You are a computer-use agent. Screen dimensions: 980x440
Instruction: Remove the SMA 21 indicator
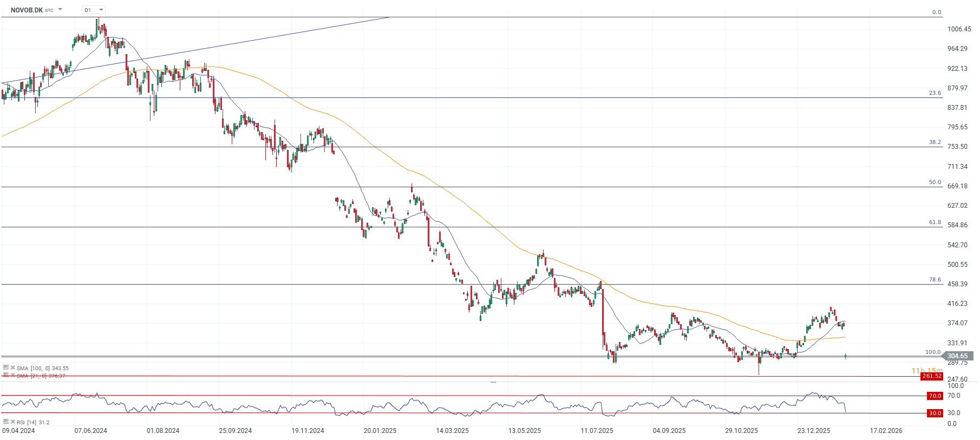coord(12,375)
